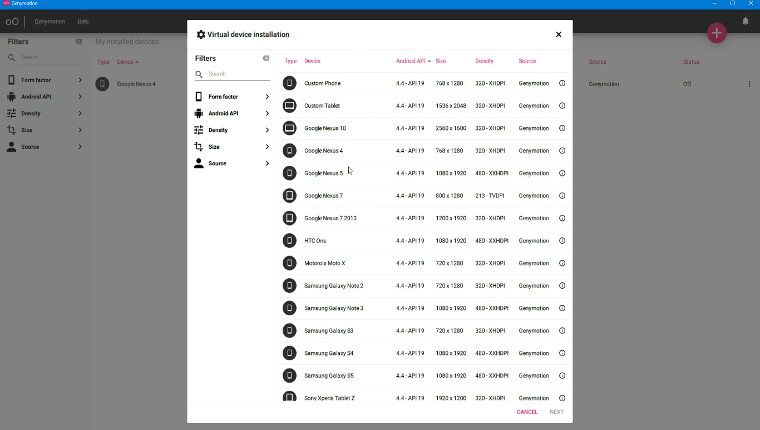Screen dimensions: 760x430
Task: Click the Custom Tablet device type icon
Action: click(289, 106)
